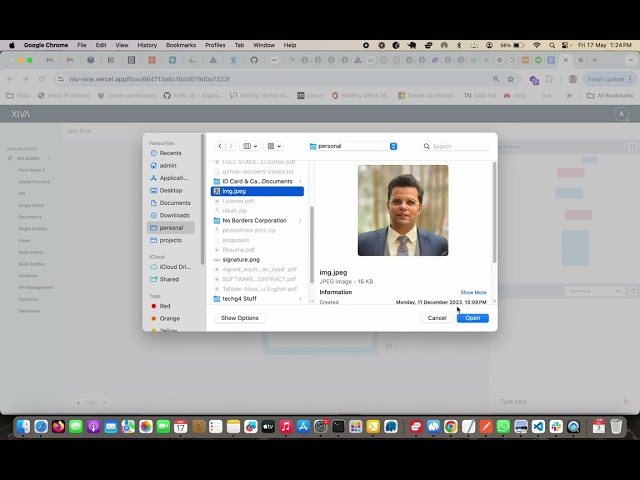The image size is (640, 480).
Task: Open Terminal from the Dock
Action: [x=338, y=427]
